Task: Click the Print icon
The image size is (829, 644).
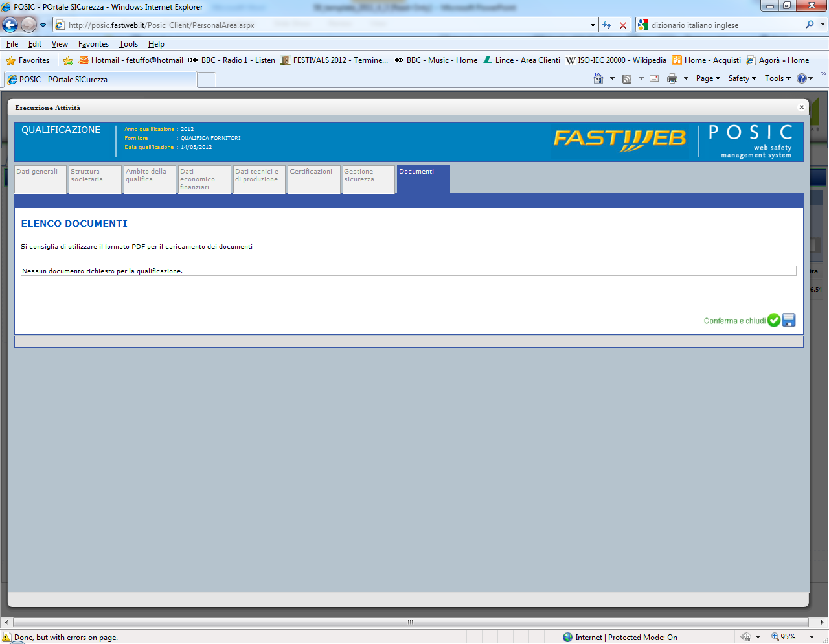Action: click(672, 78)
